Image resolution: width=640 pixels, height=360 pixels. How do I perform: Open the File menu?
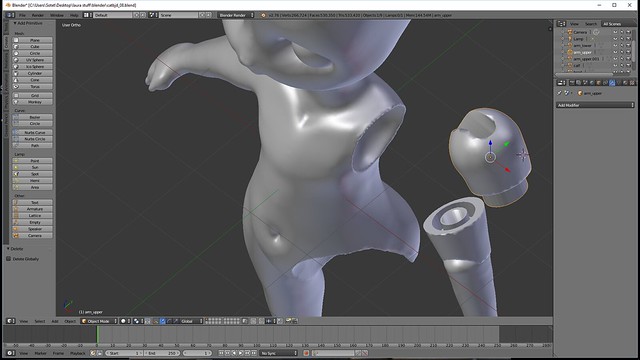[x=22, y=15]
